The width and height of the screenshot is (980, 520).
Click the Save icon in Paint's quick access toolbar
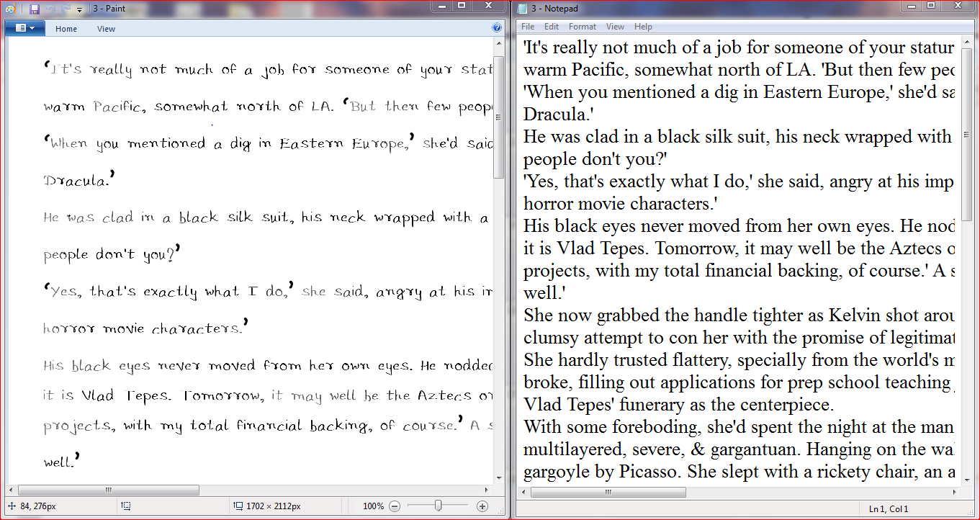(35, 9)
